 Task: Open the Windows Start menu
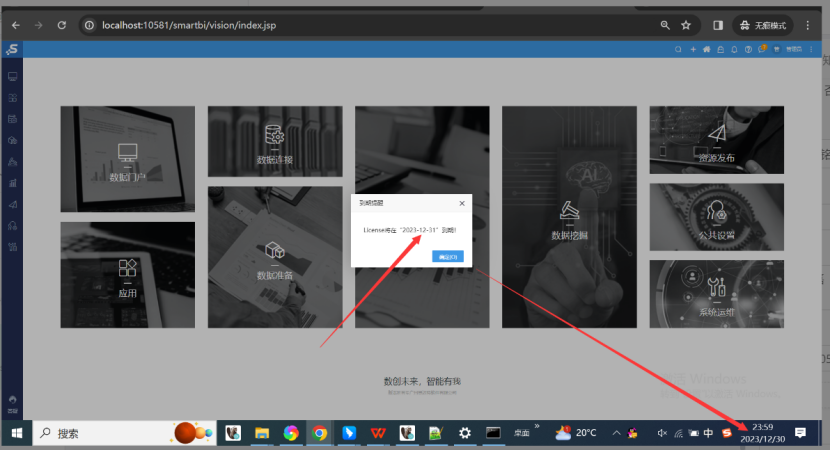coord(17,434)
